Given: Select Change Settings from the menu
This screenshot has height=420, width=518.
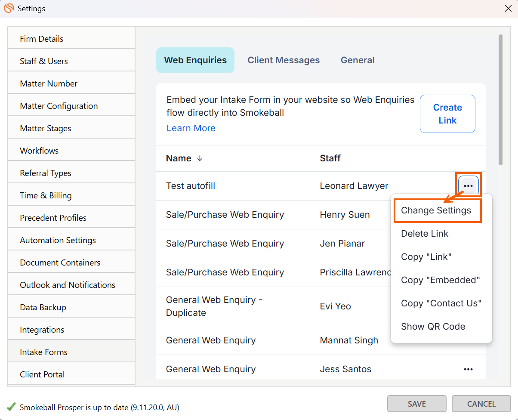Looking at the screenshot, I should 436,210.
